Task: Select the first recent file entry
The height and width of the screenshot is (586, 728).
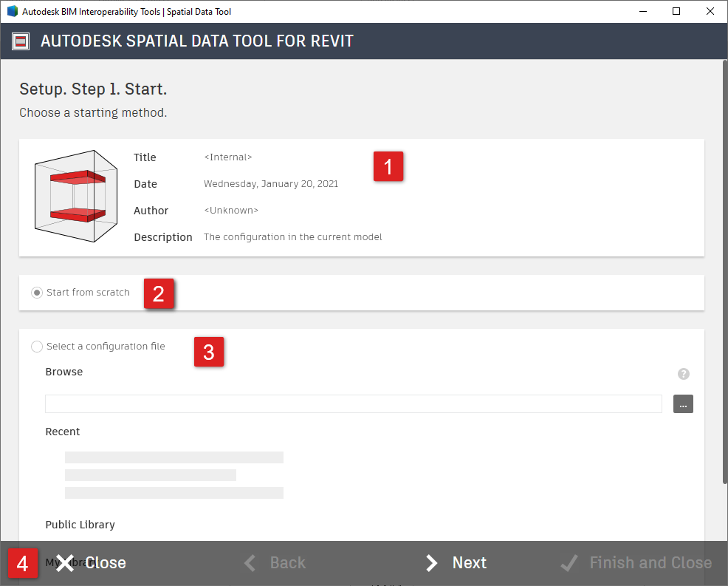Action: tap(174, 456)
